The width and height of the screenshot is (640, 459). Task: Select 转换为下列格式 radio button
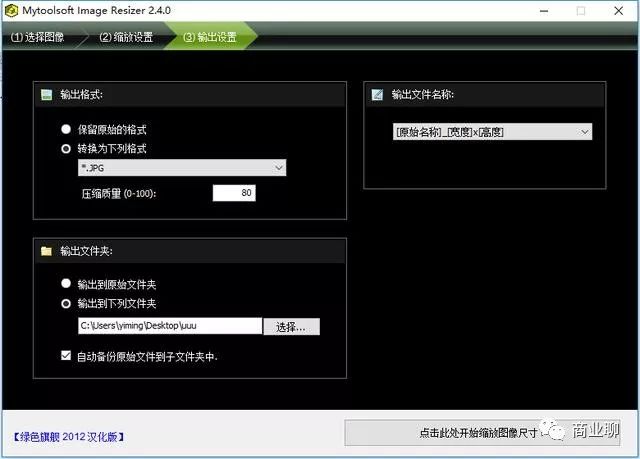(x=66, y=149)
